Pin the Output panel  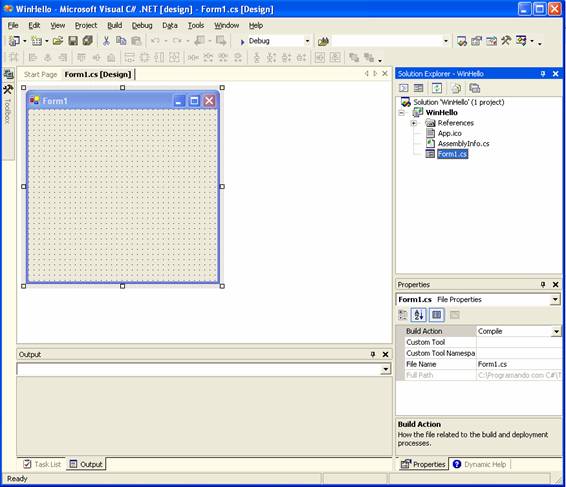373,355
